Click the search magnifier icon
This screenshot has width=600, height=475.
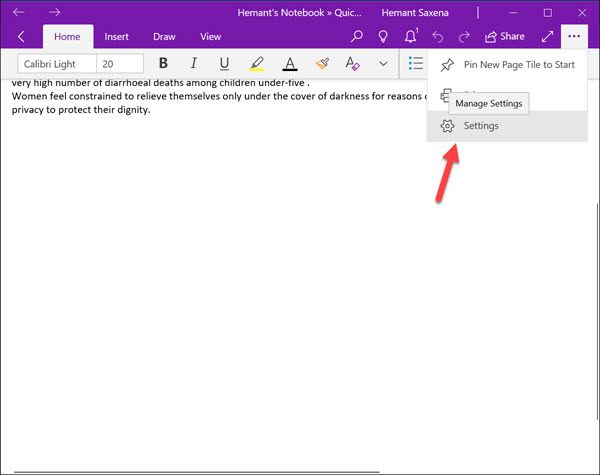[357, 36]
